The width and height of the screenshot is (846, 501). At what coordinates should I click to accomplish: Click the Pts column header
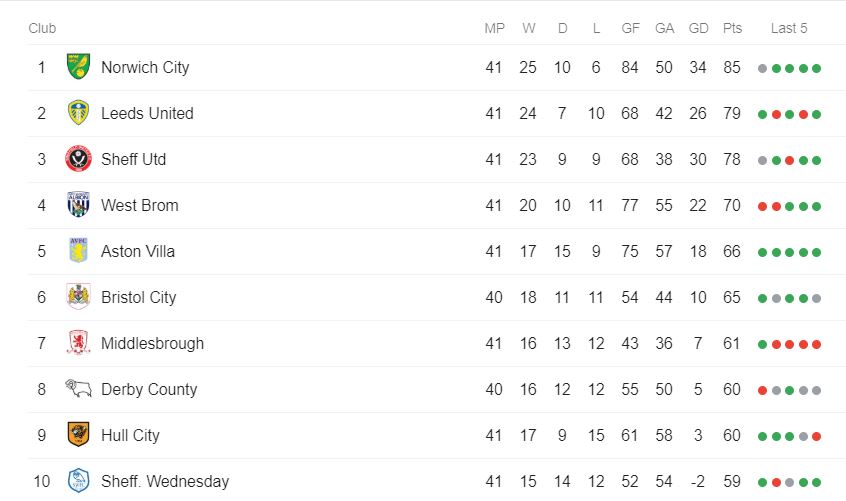(x=733, y=28)
